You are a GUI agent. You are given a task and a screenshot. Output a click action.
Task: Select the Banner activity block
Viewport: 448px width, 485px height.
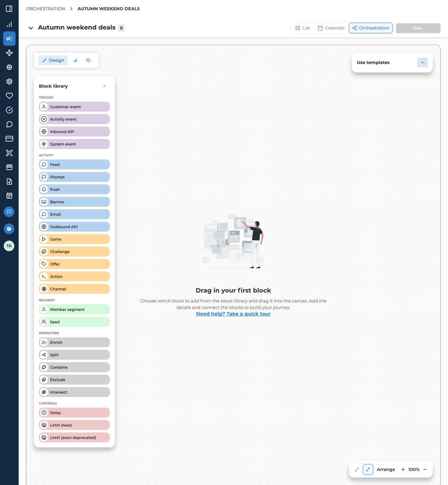(x=74, y=202)
